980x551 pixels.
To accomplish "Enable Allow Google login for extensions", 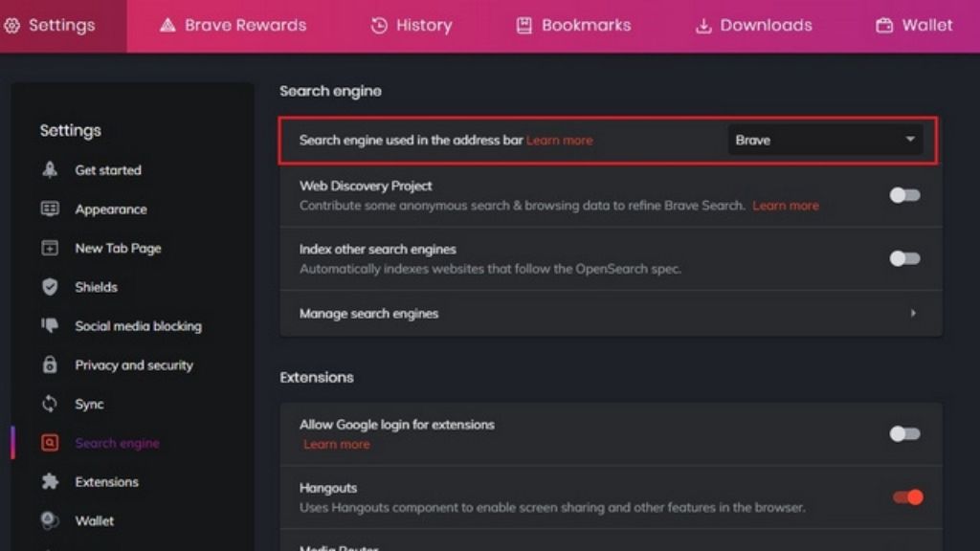I will click(904, 434).
